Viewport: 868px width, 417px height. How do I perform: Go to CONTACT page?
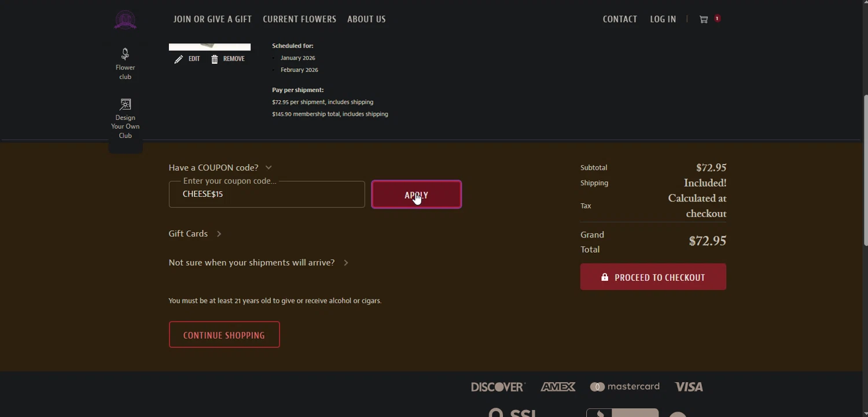[x=620, y=19]
